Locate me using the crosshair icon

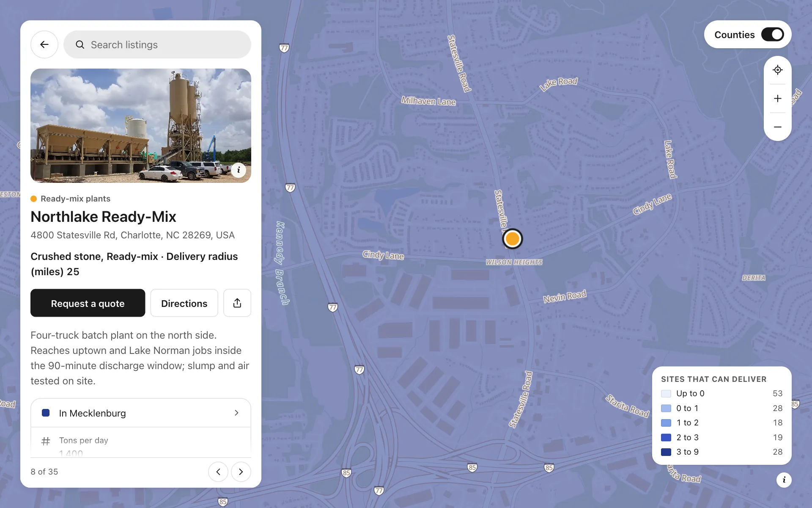click(778, 70)
